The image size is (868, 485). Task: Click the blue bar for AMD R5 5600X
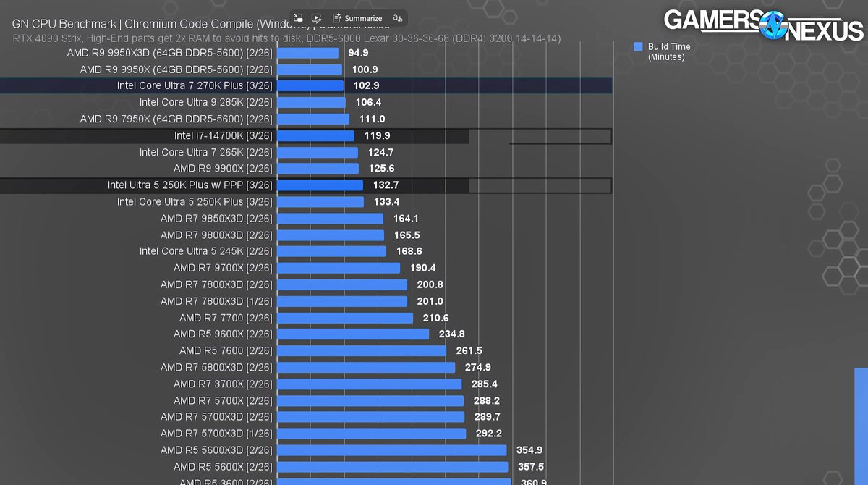point(393,467)
